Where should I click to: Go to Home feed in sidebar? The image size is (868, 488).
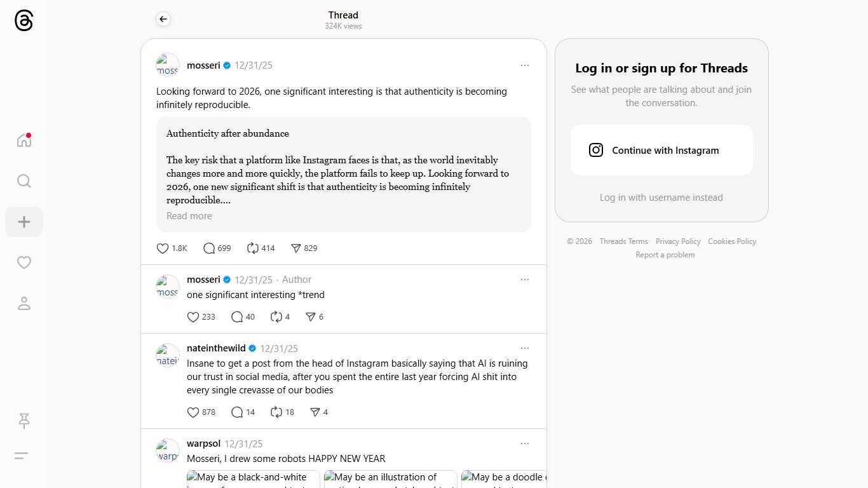(24, 140)
